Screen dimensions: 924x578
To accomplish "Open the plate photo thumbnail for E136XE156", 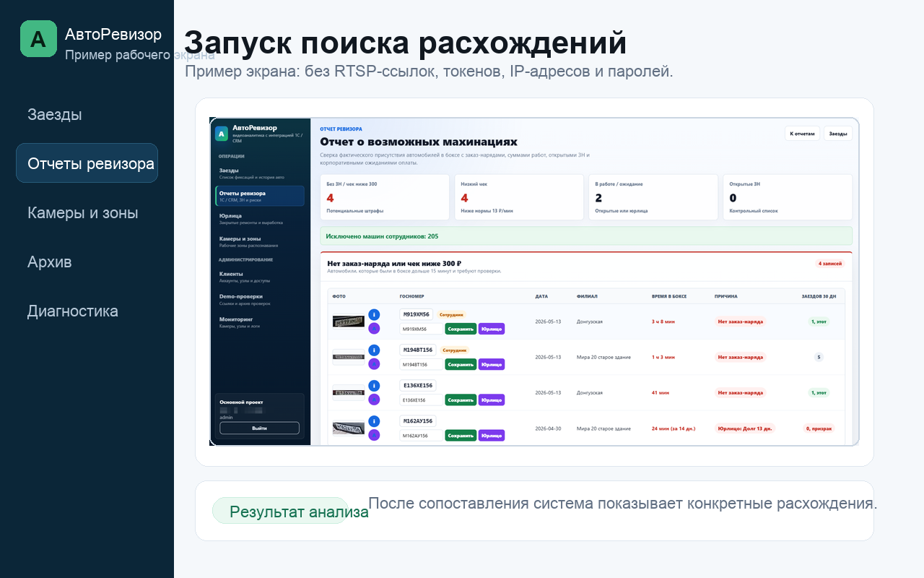I will (x=348, y=392).
